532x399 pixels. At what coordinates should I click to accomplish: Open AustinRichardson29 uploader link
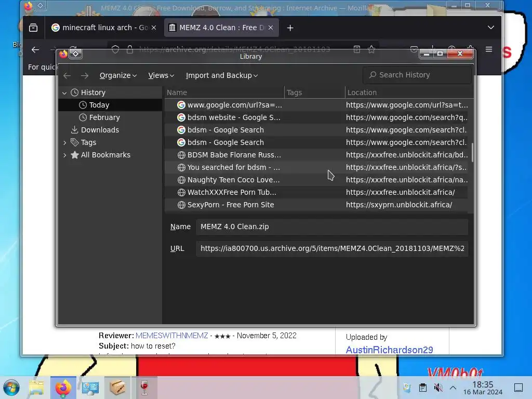(x=389, y=350)
